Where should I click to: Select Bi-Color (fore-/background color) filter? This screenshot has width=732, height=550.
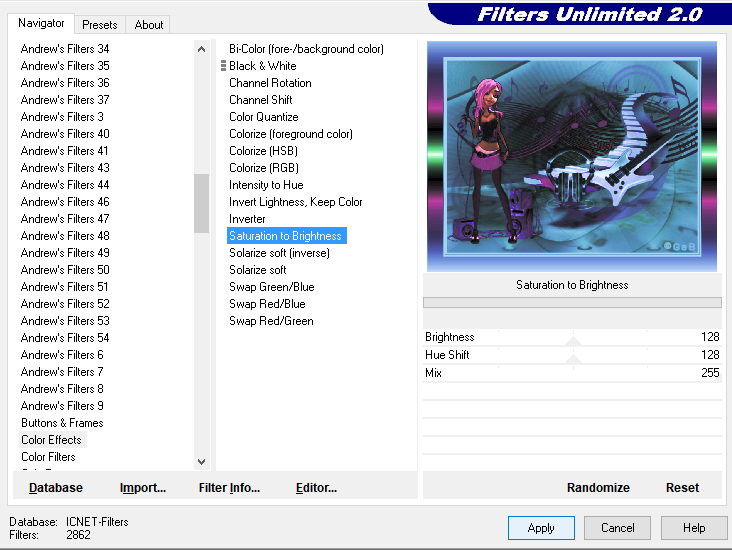coord(306,49)
